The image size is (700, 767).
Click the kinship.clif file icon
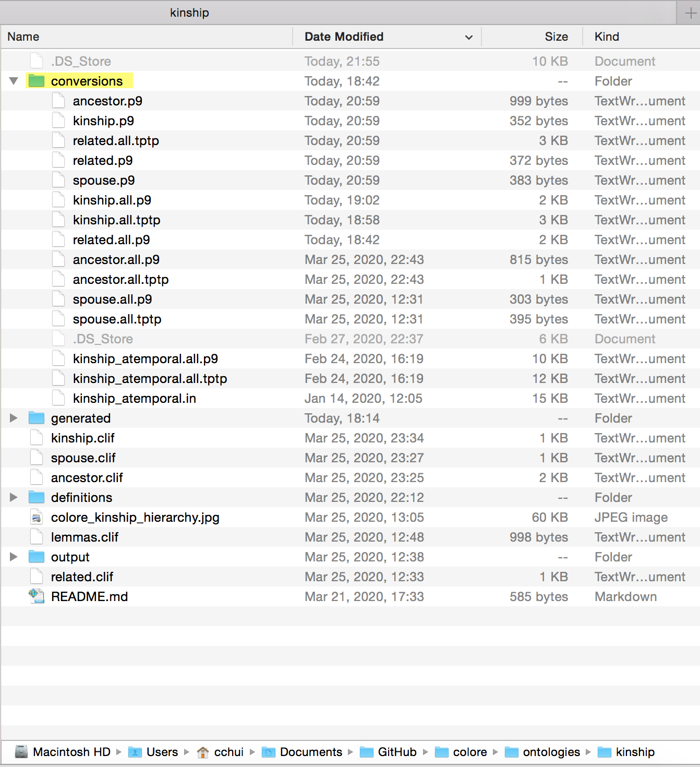coord(37,438)
